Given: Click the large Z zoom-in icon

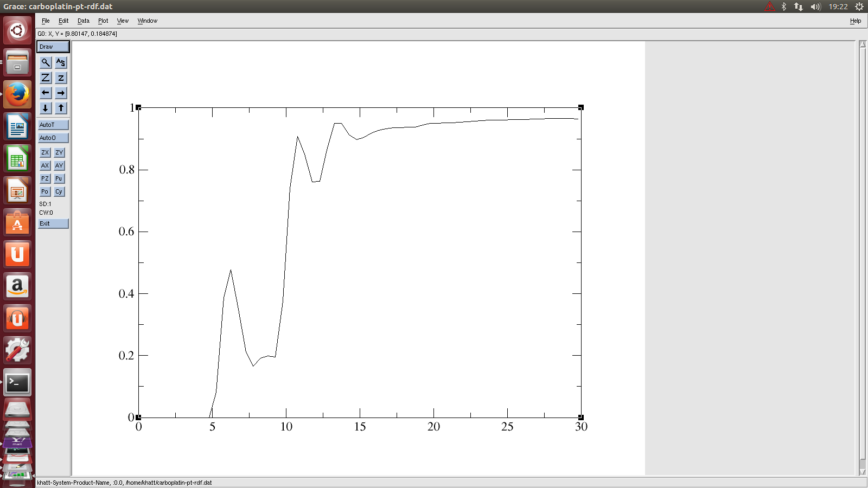Looking at the screenshot, I should coord(46,78).
